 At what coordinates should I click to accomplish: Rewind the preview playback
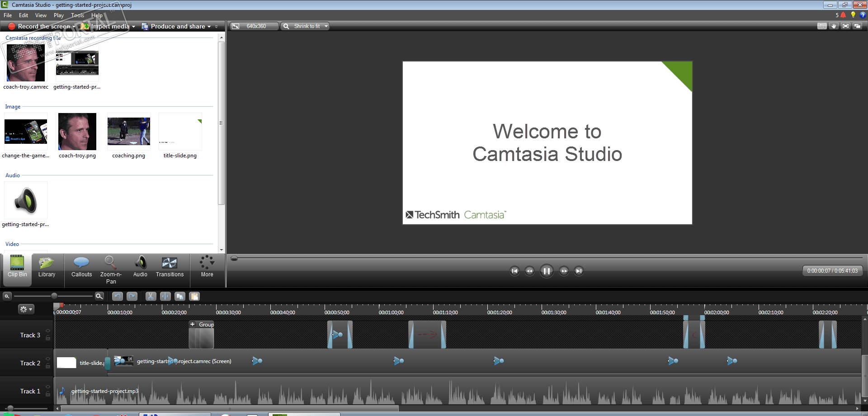(x=529, y=271)
